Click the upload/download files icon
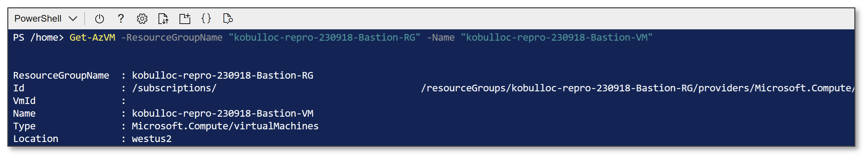 [x=164, y=19]
